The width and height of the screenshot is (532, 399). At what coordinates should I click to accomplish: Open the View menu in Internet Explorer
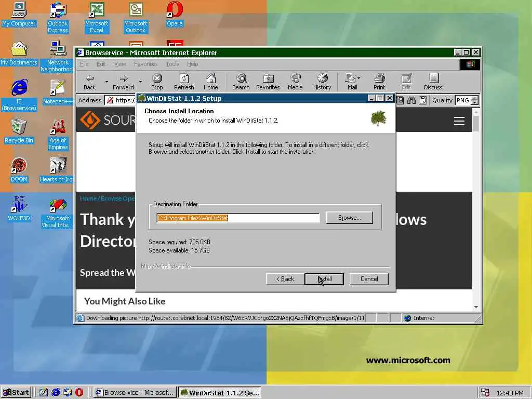point(120,64)
